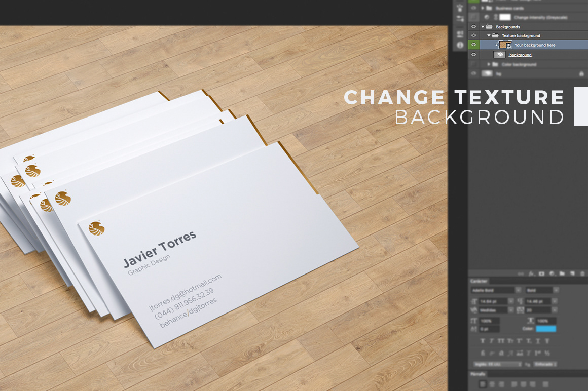
Task: Click the Change intensity layer mask thumbnail
Action: click(x=505, y=17)
